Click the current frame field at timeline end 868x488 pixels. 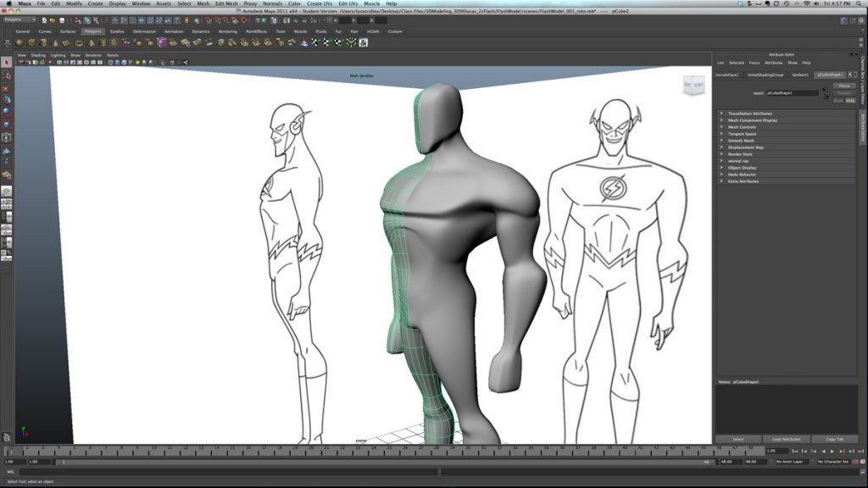pos(777,451)
